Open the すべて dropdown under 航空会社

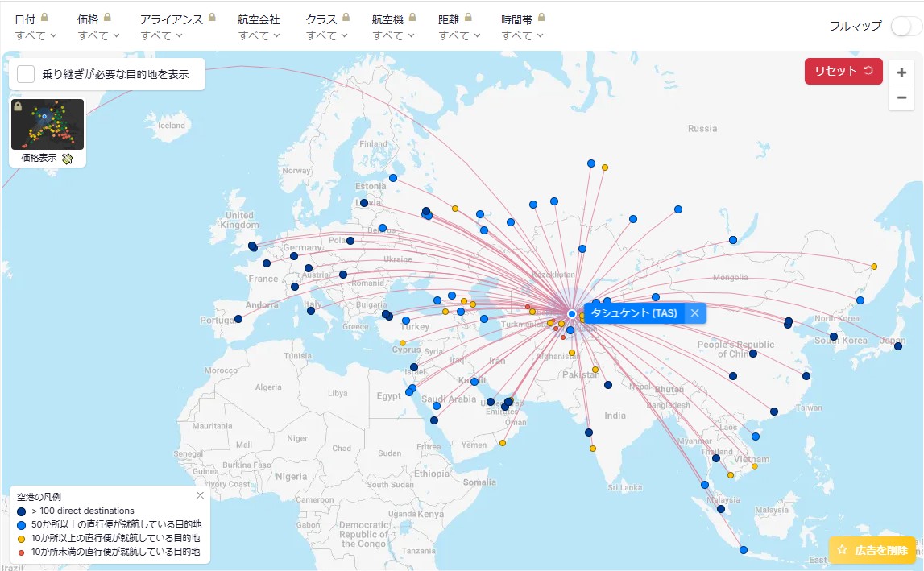tap(259, 35)
